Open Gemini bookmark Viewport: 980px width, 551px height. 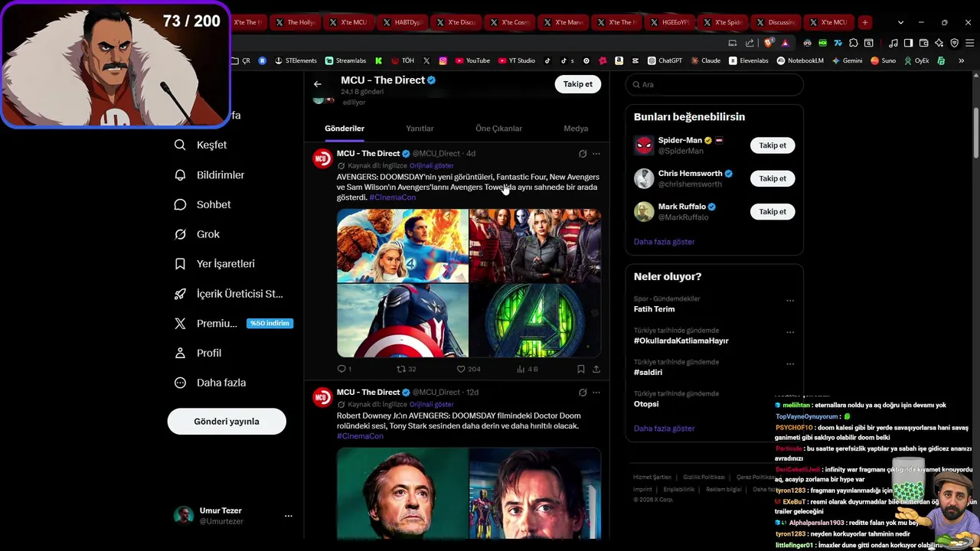pyautogui.click(x=847, y=60)
